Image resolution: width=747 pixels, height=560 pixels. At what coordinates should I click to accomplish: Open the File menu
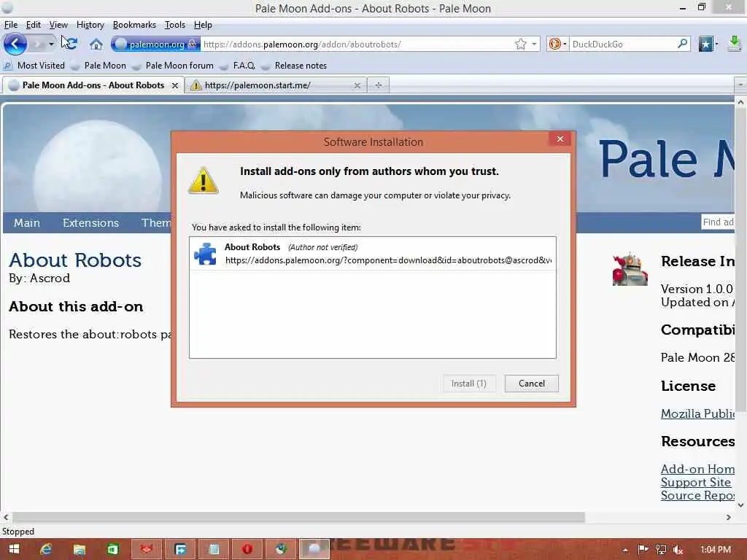tap(10, 25)
